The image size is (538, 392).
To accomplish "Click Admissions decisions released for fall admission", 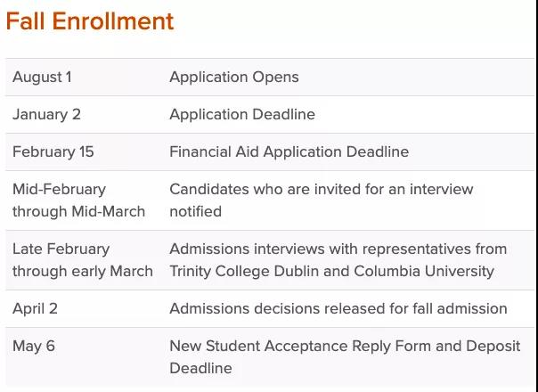I will tap(338, 308).
